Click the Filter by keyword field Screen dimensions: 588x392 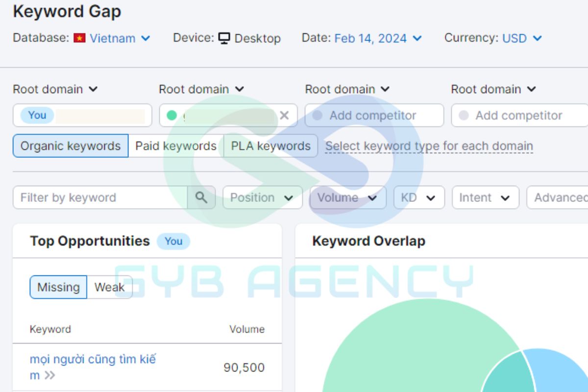pyautogui.click(x=100, y=197)
